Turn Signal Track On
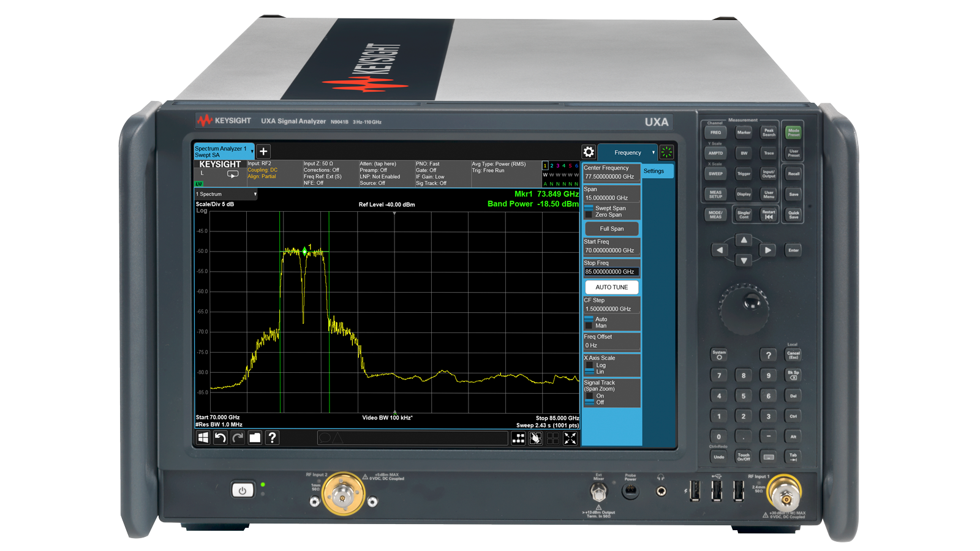This screenshot has height=551, width=980. [x=595, y=395]
